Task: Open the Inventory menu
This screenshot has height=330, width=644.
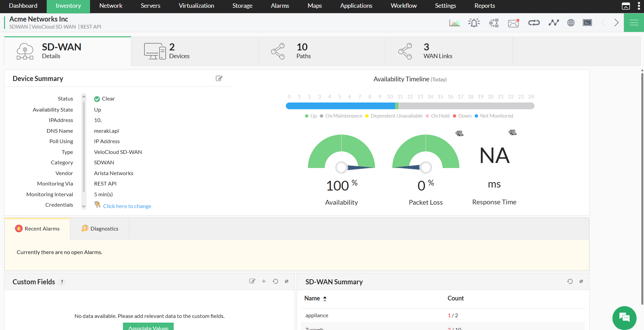Action: coord(68,6)
